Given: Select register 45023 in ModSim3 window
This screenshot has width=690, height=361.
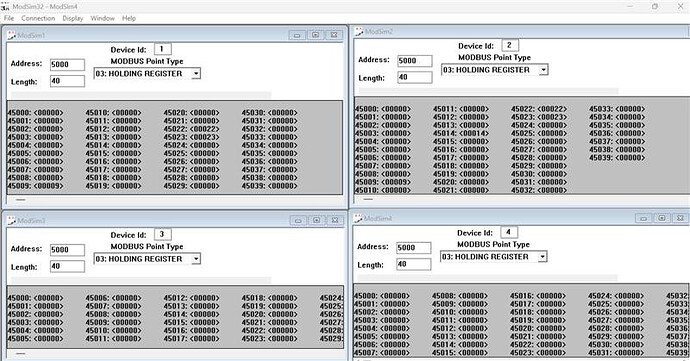Looking at the screenshot, I should [x=269, y=339].
